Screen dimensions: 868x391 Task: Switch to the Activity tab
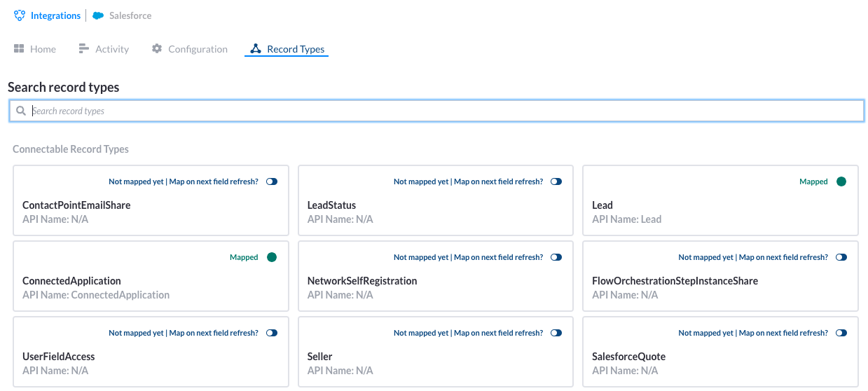click(104, 49)
